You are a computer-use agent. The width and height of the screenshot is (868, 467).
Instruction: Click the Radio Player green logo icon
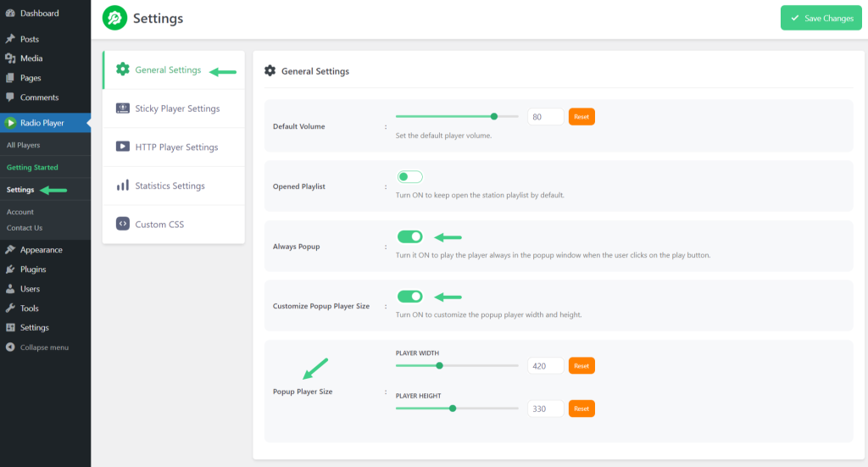114,19
